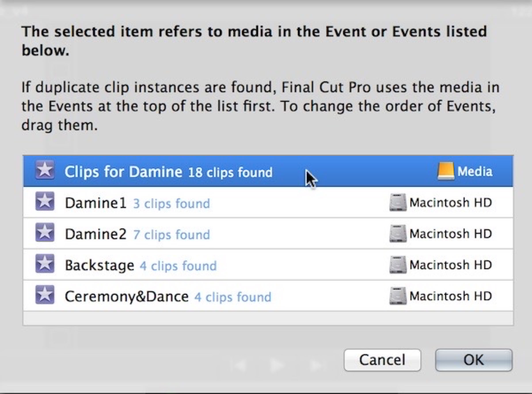Click the "18 clips found" label
The width and height of the screenshot is (532, 394).
(230, 172)
